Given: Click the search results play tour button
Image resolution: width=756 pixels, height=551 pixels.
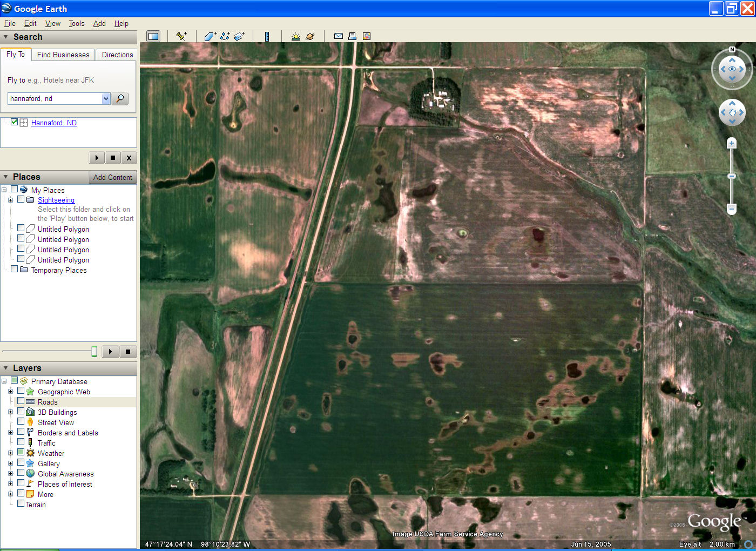Looking at the screenshot, I should 97,158.
